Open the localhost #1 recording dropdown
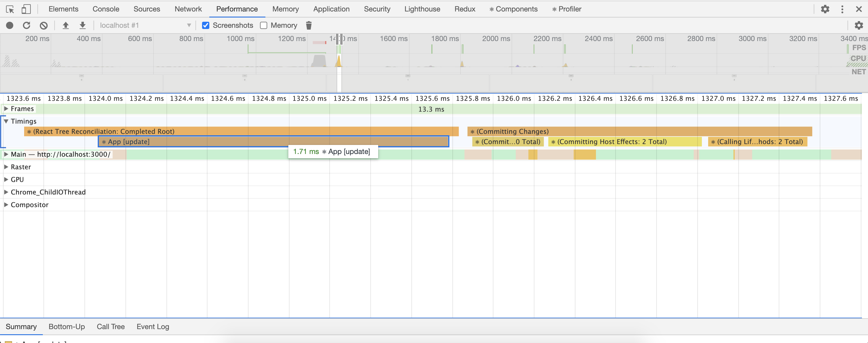The height and width of the screenshot is (343, 868). (145, 25)
